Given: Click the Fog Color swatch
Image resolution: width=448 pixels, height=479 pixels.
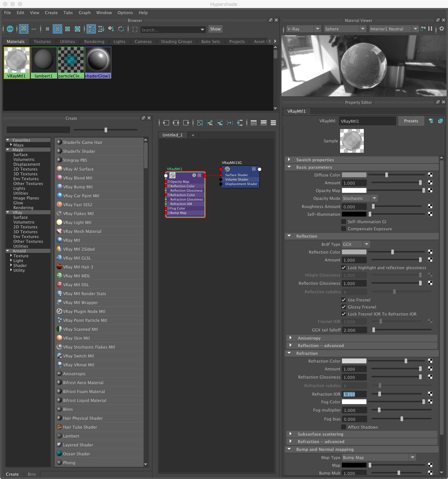Looking at the screenshot, I should [354, 402].
